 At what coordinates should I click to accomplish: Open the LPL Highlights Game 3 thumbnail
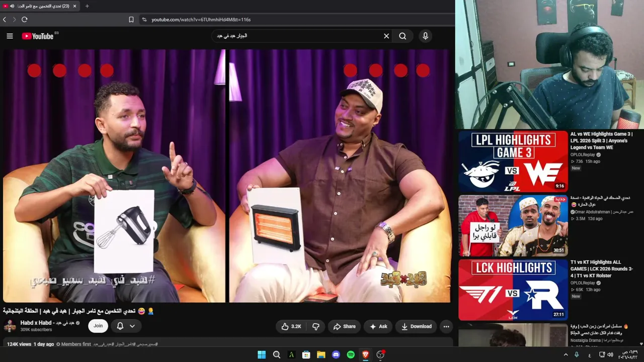pos(513,162)
